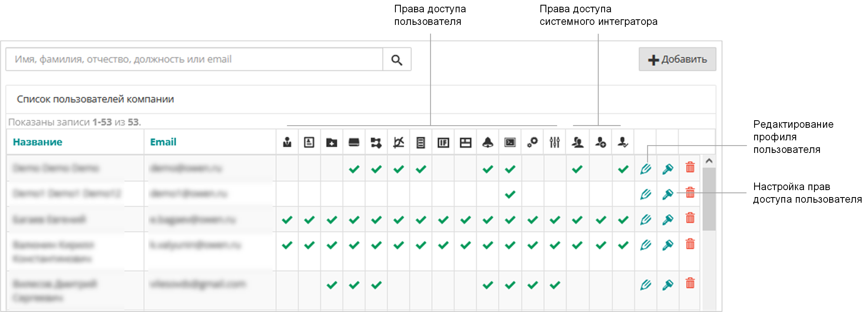868x312 pixels.
Task: Click the magnifier search button
Action: point(397,60)
